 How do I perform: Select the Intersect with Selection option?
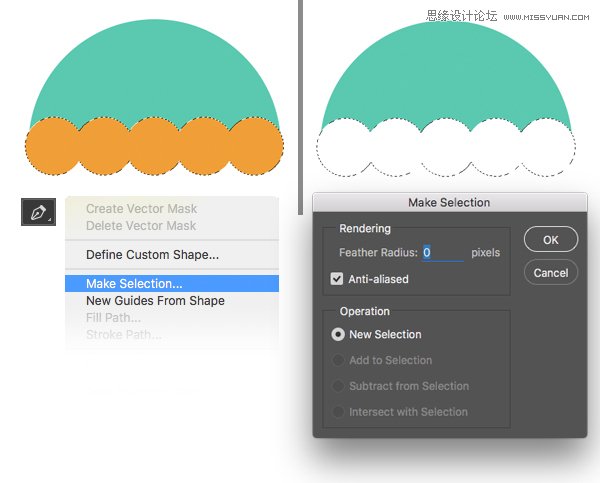click(x=338, y=412)
